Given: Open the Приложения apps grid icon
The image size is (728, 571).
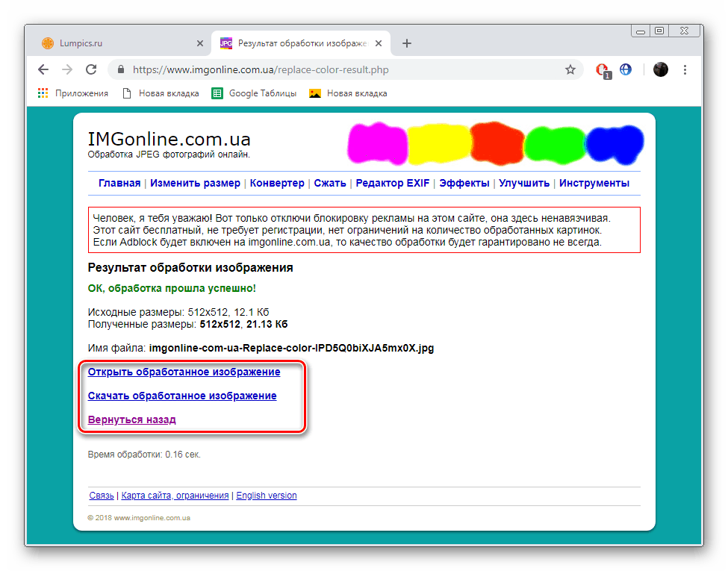Looking at the screenshot, I should pyautogui.click(x=43, y=93).
